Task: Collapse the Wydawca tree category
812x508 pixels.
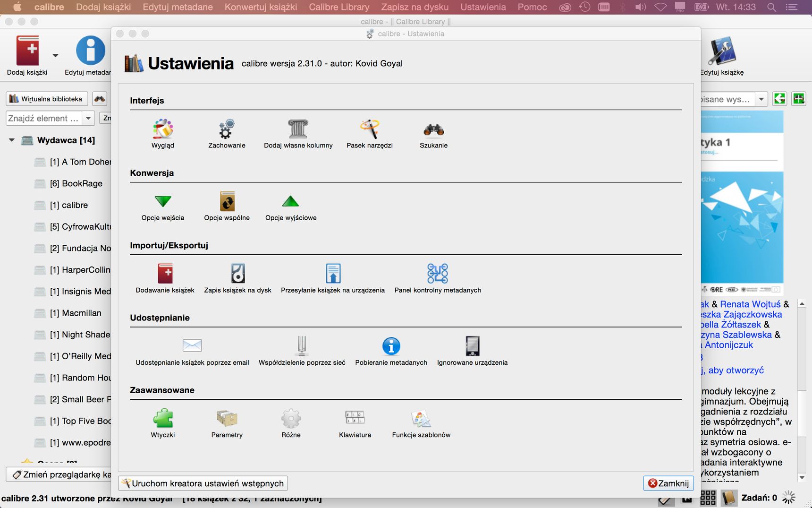Action: coord(12,140)
